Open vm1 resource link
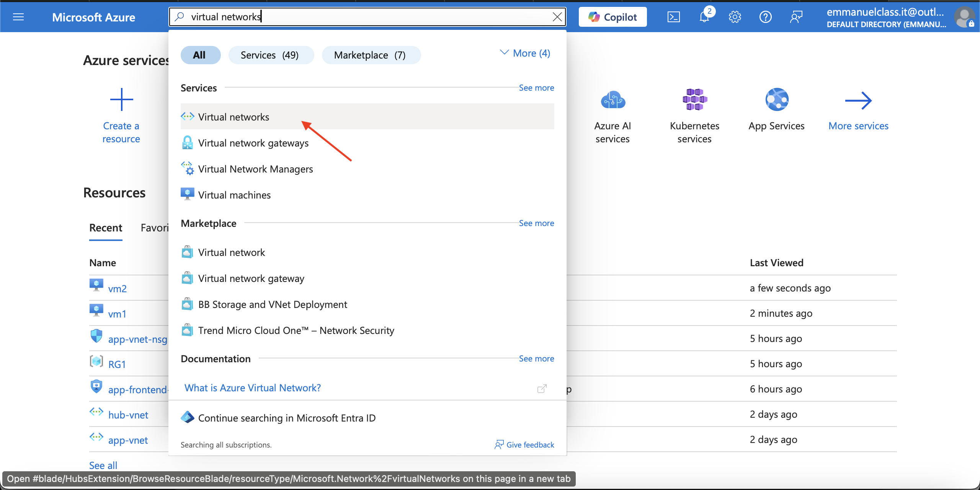980x490 pixels. click(117, 314)
